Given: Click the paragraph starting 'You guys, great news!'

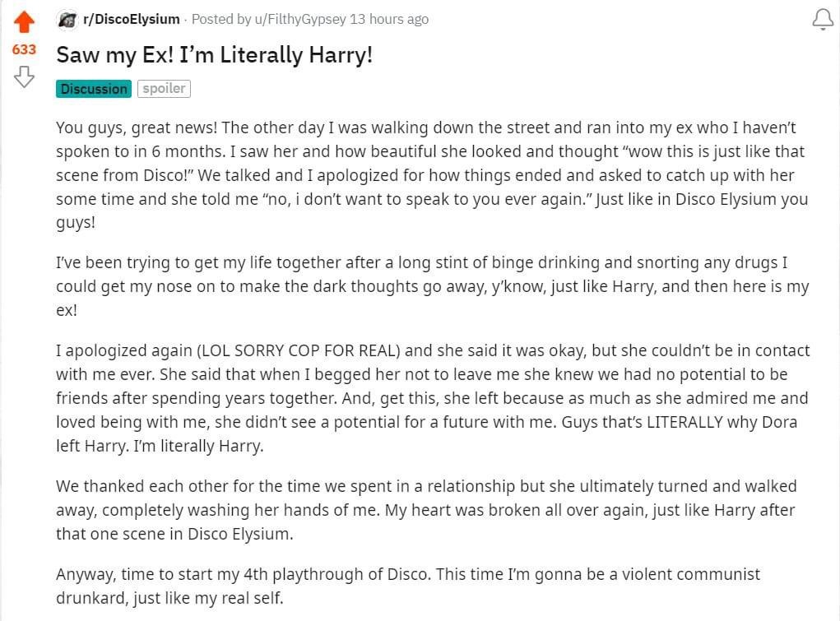Looking at the screenshot, I should click(432, 174).
